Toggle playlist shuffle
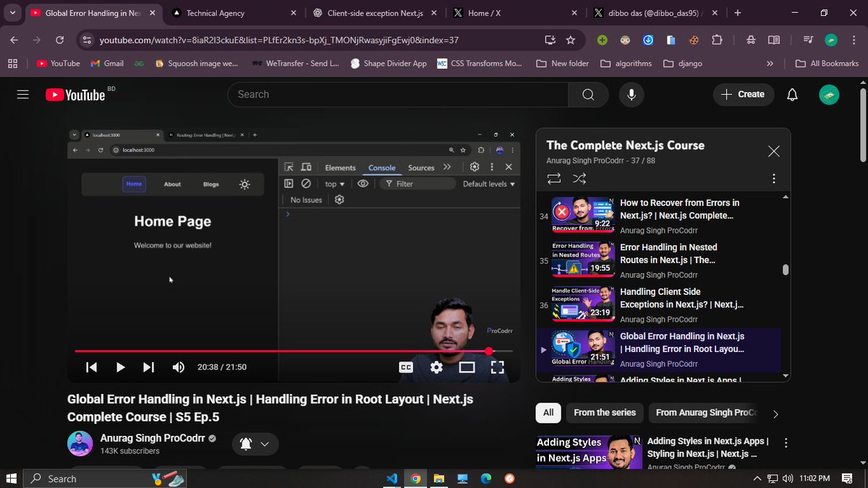The image size is (868, 488). click(579, 178)
